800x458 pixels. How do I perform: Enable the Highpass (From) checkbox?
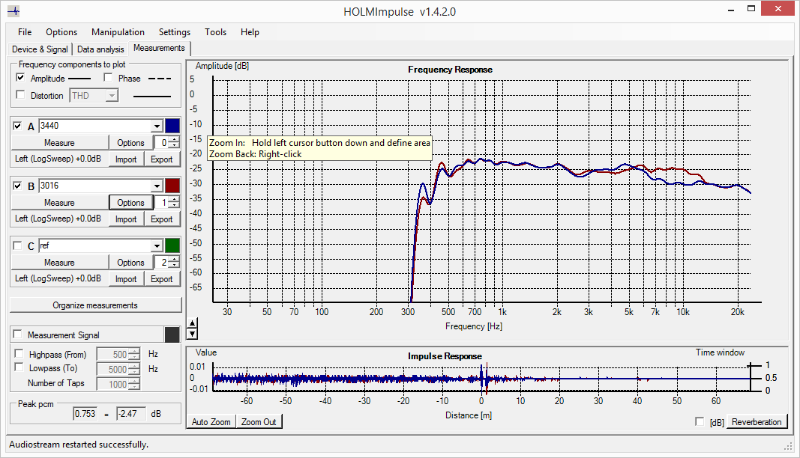[x=19, y=353]
